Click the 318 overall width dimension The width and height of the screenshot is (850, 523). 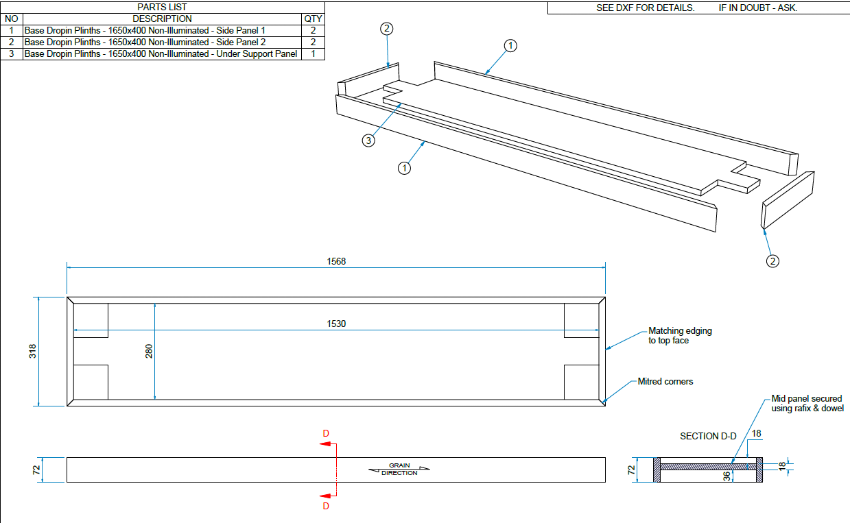32,351
